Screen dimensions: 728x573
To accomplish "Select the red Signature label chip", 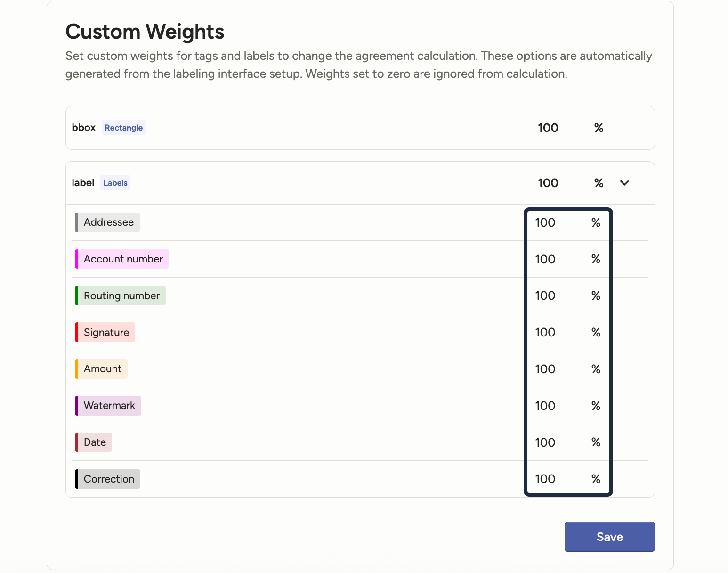I will (x=105, y=332).
